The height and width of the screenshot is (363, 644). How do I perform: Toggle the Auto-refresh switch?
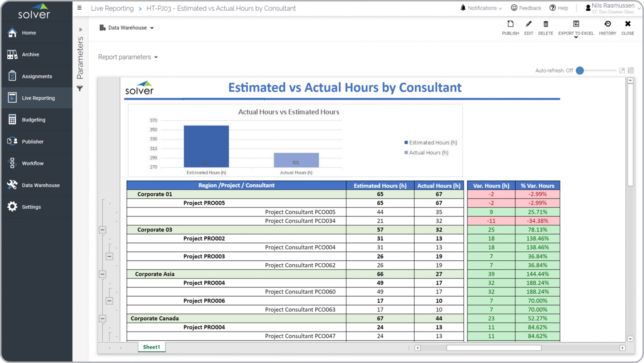coord(580,71)
